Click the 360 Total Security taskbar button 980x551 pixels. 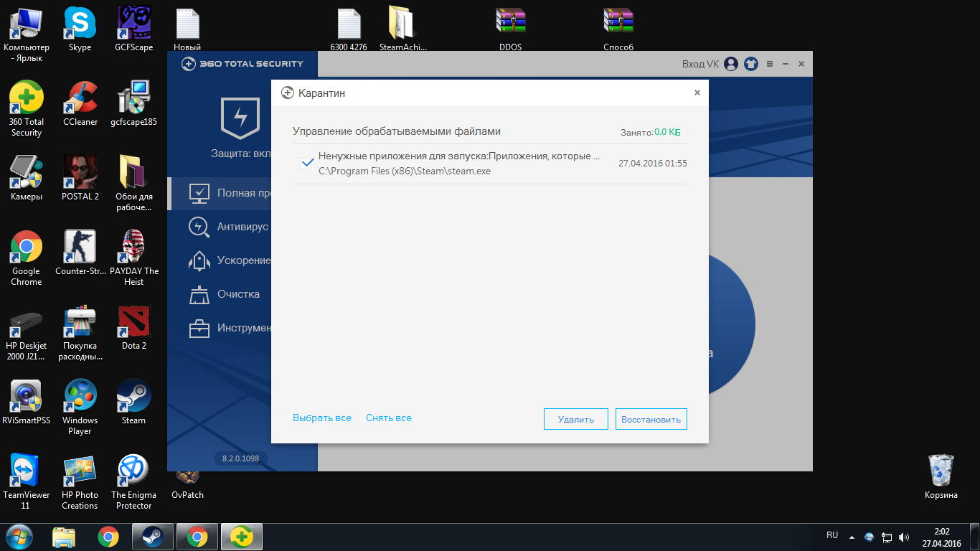click(242, 537)
